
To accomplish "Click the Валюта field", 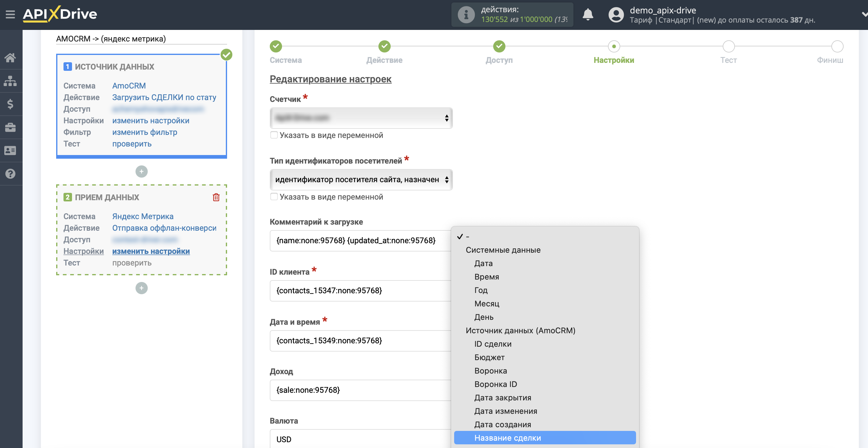I will (x=360, y=439).
